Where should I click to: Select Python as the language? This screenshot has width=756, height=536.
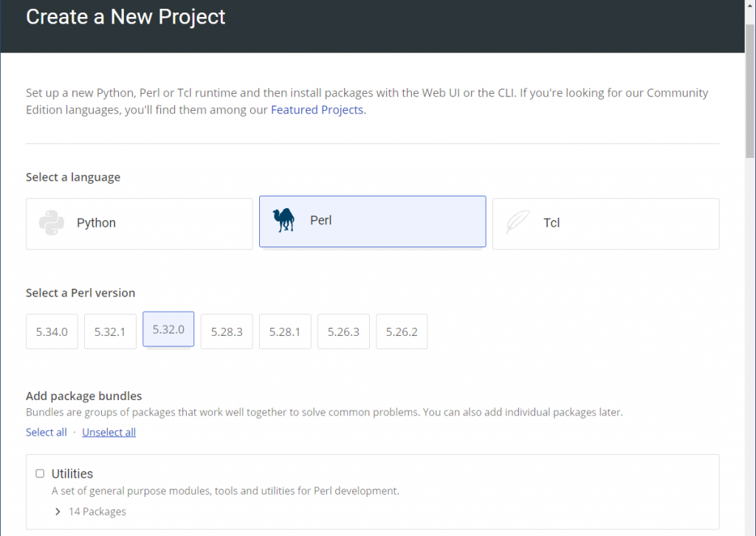click(x=139, y=223)
